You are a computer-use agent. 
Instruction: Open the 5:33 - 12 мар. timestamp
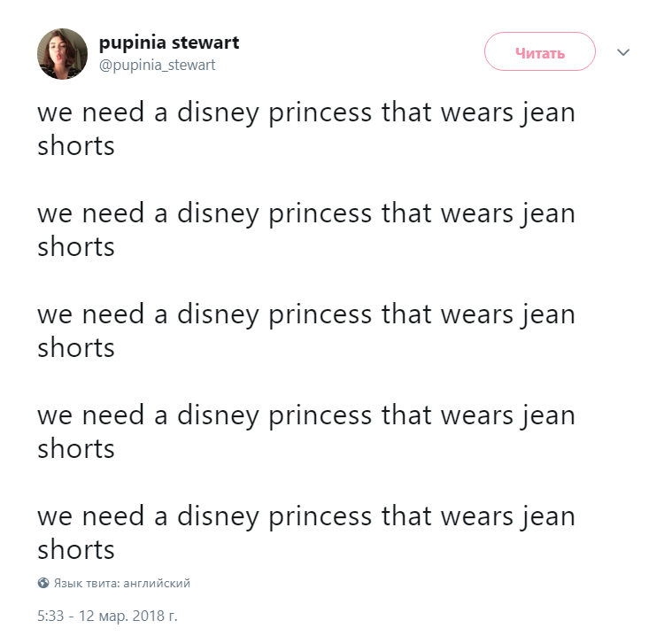(x=107, y=616)
